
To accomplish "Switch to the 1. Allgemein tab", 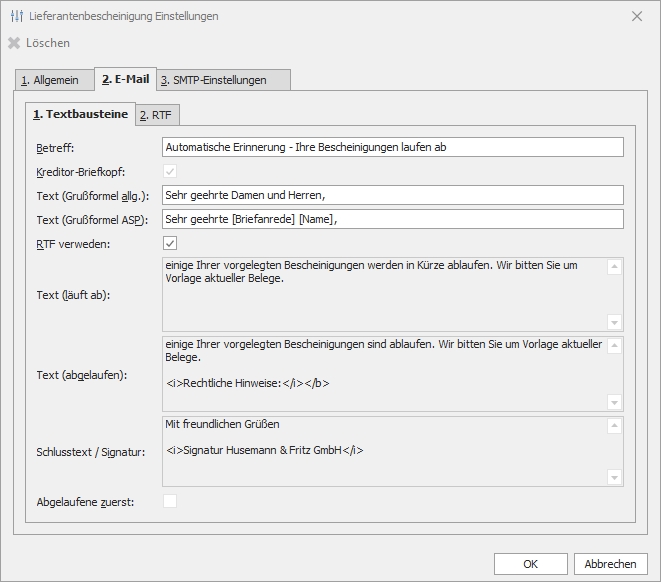I will click(54, 80).
